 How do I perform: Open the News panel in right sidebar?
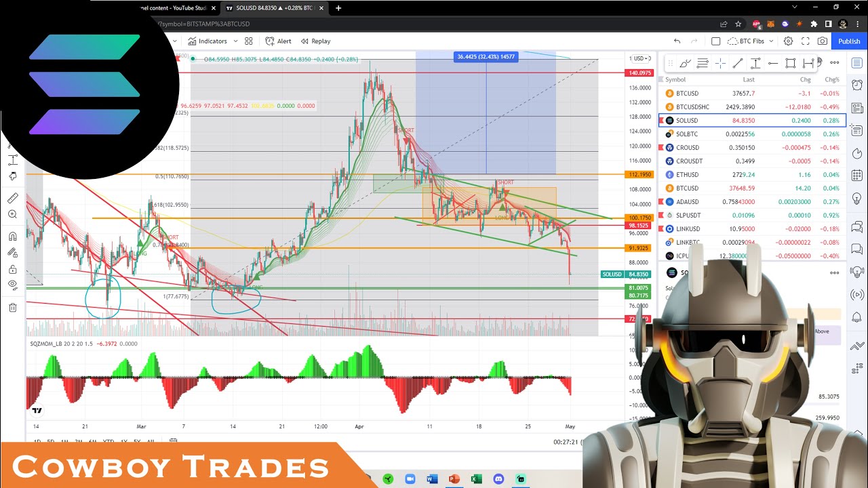(x=856, y=108)
